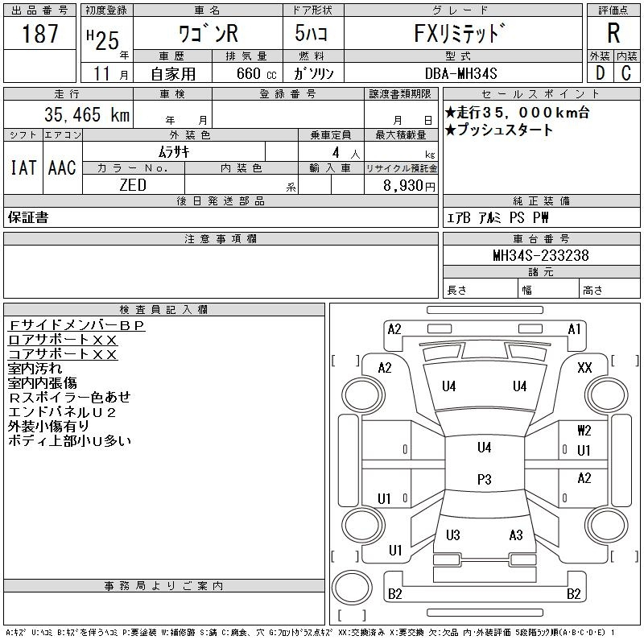Select the displacement value 660 cc
This screenshot has height=644, width=644.
coord(256,73)
